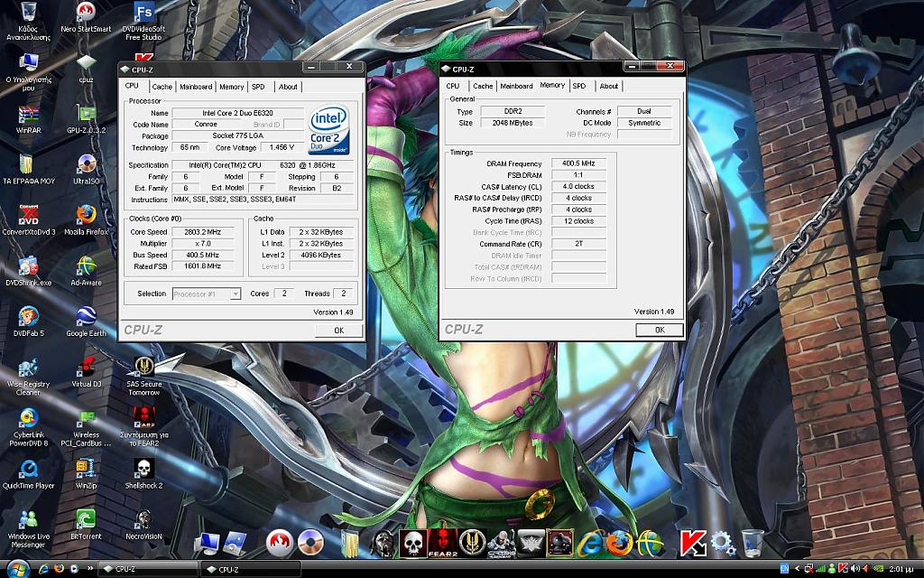Click the Intel Core 2 Duo logo
Screen dimensions: 924x578
click(x=328, y=130)
